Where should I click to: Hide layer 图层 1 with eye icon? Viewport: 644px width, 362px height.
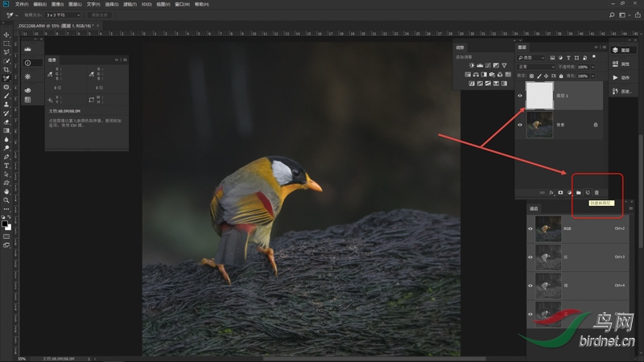(520, 96)
